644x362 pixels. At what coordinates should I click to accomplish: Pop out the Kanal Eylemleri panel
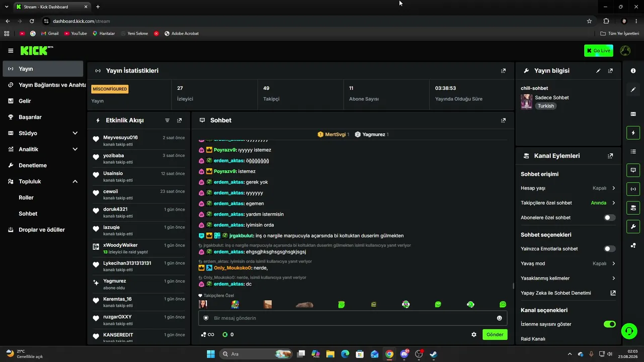click(610, 156)
